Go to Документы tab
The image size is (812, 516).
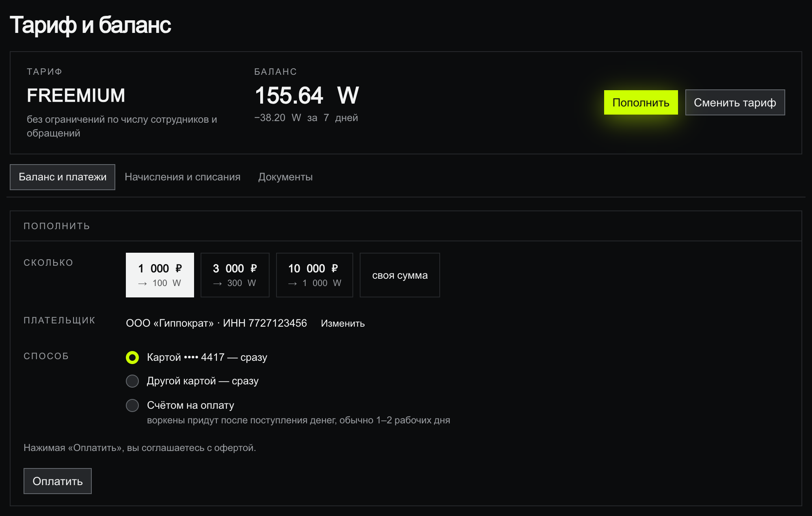pos(285,177)
